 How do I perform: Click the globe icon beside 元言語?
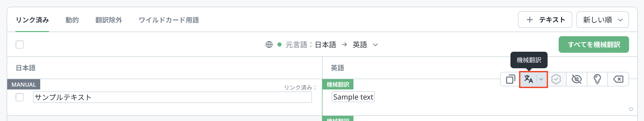point(269,45)
